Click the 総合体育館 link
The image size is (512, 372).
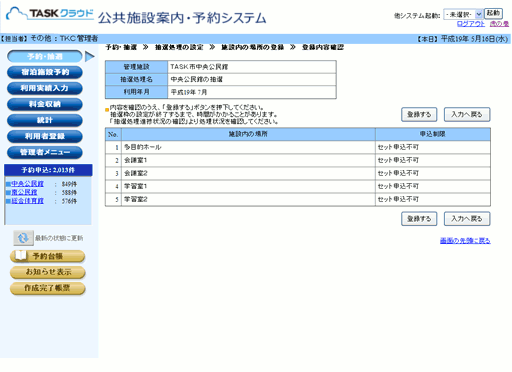tap(27, 201)
